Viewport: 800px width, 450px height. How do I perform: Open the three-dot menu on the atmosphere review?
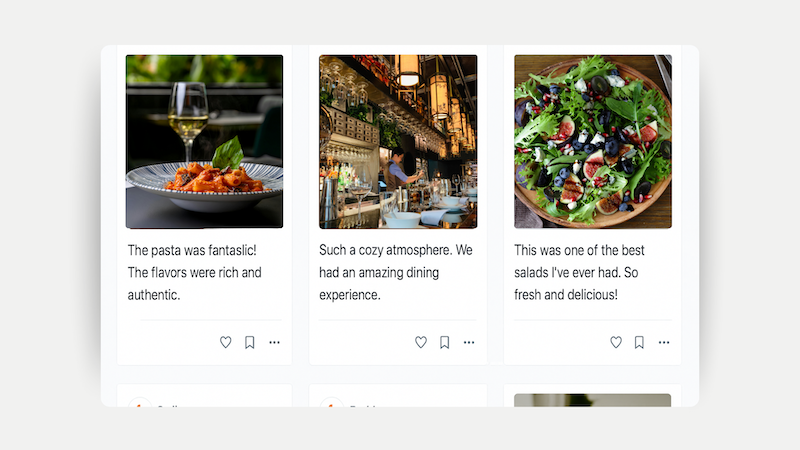(469, 342)
